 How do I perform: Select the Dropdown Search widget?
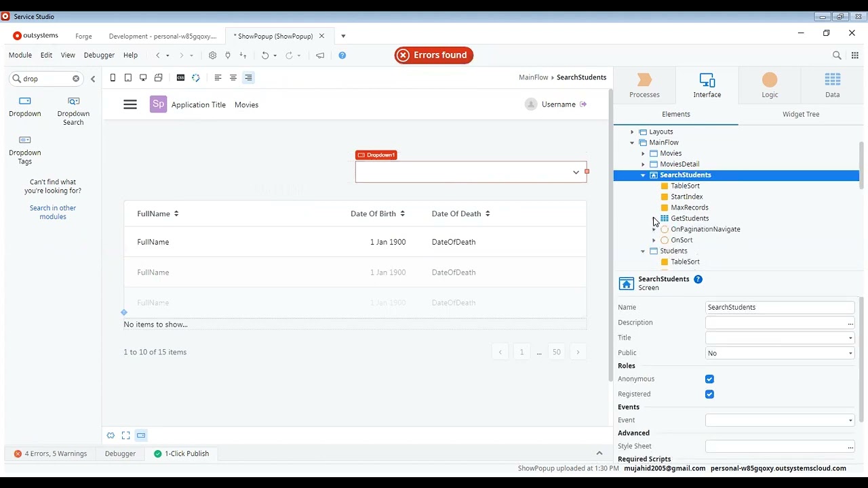73,110
